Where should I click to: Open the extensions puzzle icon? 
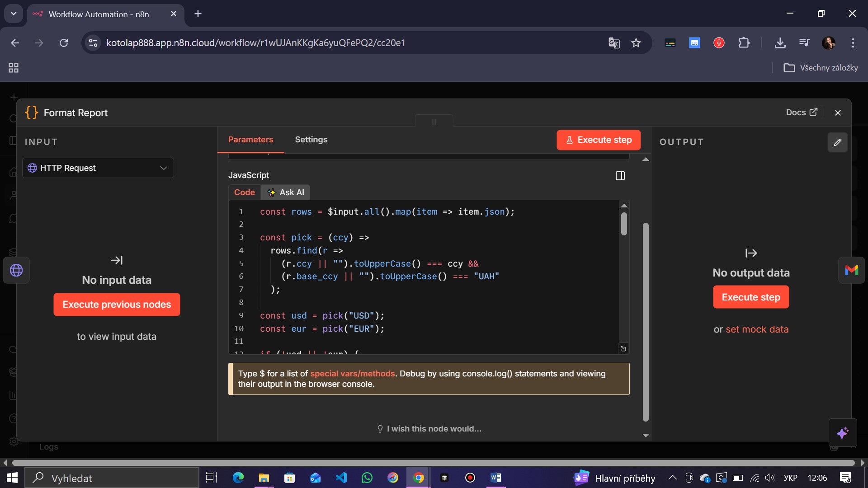(744, 43)
